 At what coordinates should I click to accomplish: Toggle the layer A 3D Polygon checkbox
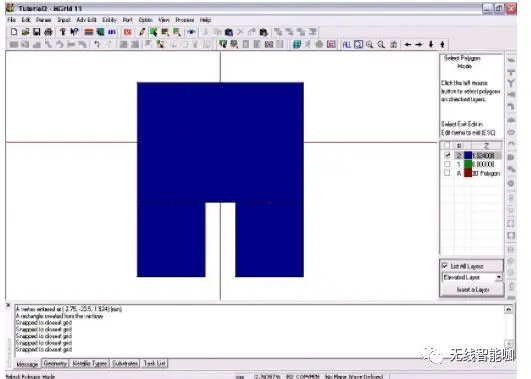(x=447, y=173)
